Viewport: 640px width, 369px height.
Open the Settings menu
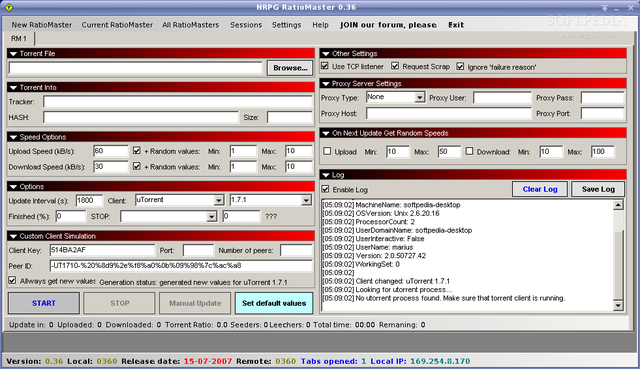point(287,25)
